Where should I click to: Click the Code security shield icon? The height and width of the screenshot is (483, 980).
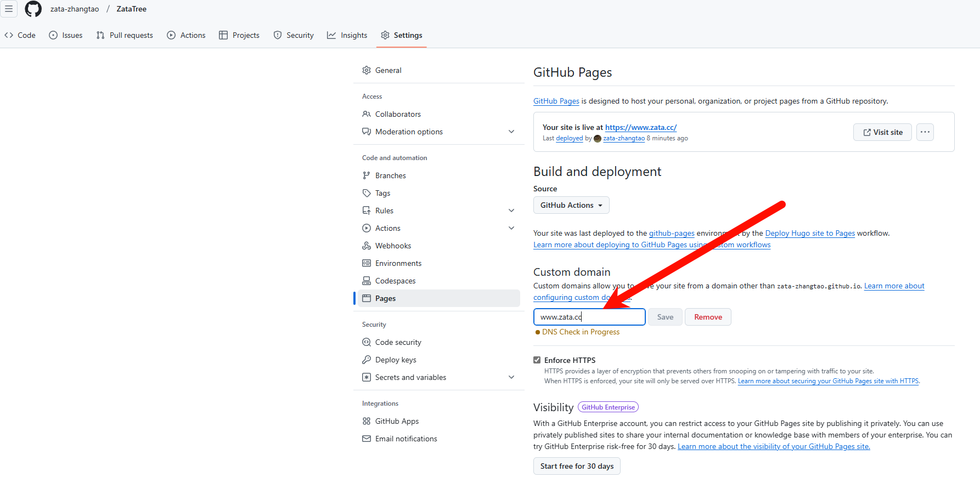(367, 342)
